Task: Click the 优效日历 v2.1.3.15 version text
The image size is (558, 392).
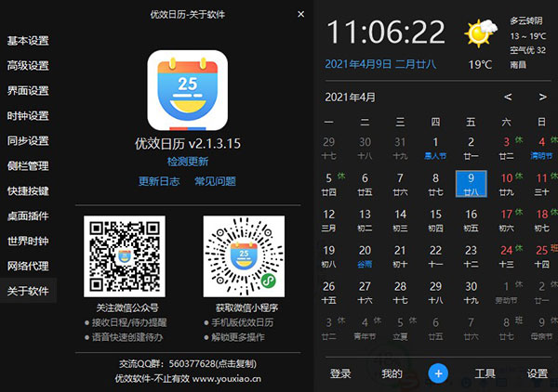Action: 188,144
